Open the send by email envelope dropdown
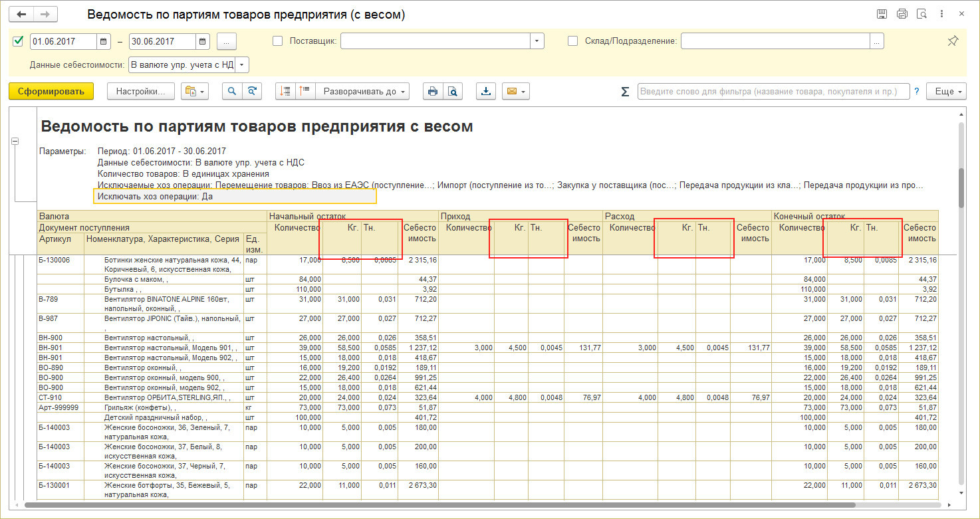Image resolution: width=980 pixels, height=519 pixels. point(516,92)
